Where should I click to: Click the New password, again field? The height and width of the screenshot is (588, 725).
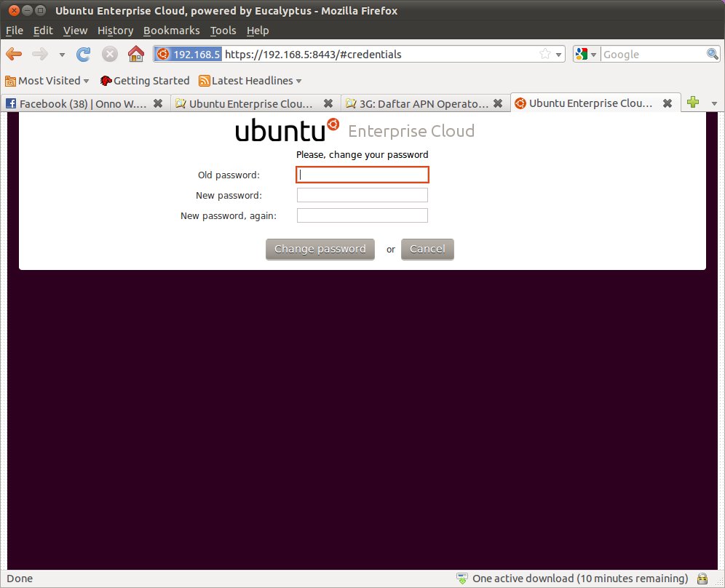pos(362,215)
